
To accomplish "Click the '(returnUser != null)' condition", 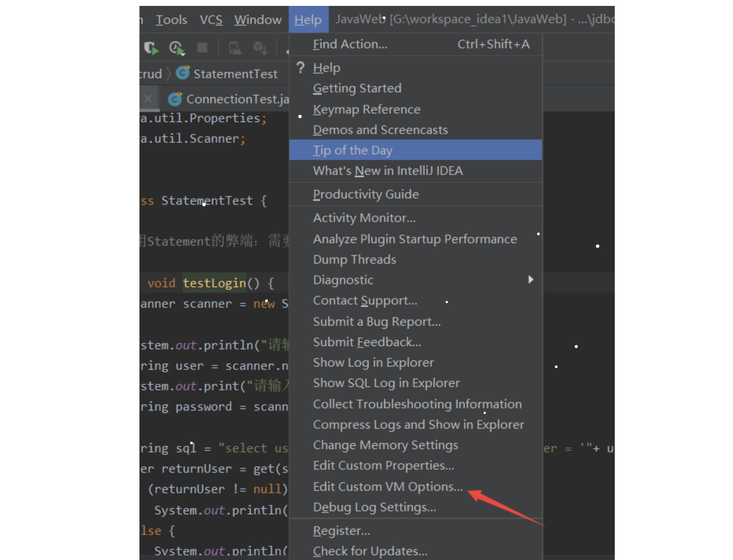I will coord(218,489).
